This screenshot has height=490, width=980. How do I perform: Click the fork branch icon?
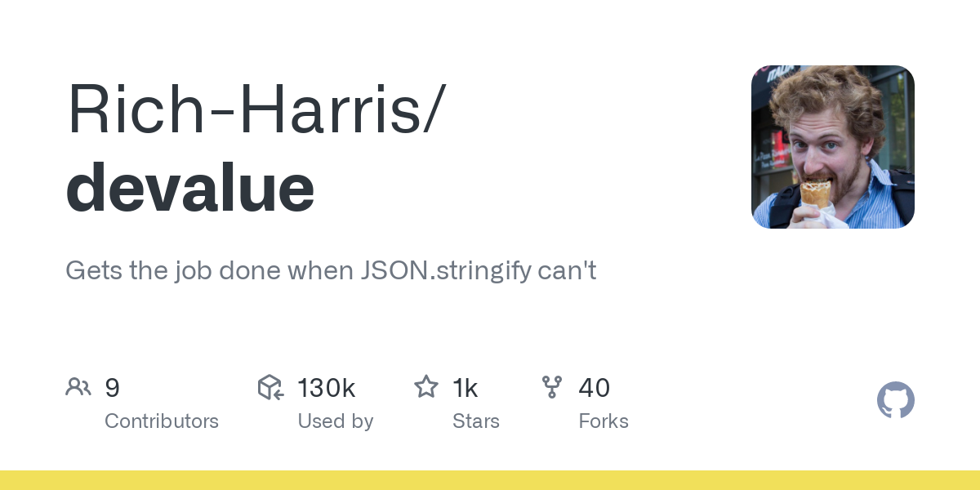552,387
